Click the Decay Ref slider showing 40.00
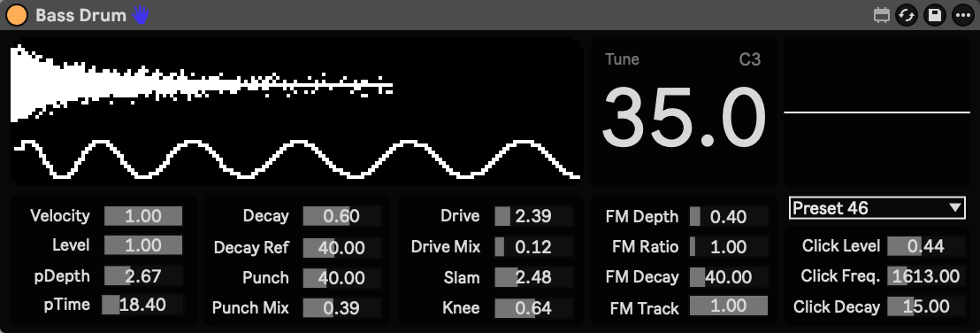This screenshot has width=980, height=333. (342, 247)
